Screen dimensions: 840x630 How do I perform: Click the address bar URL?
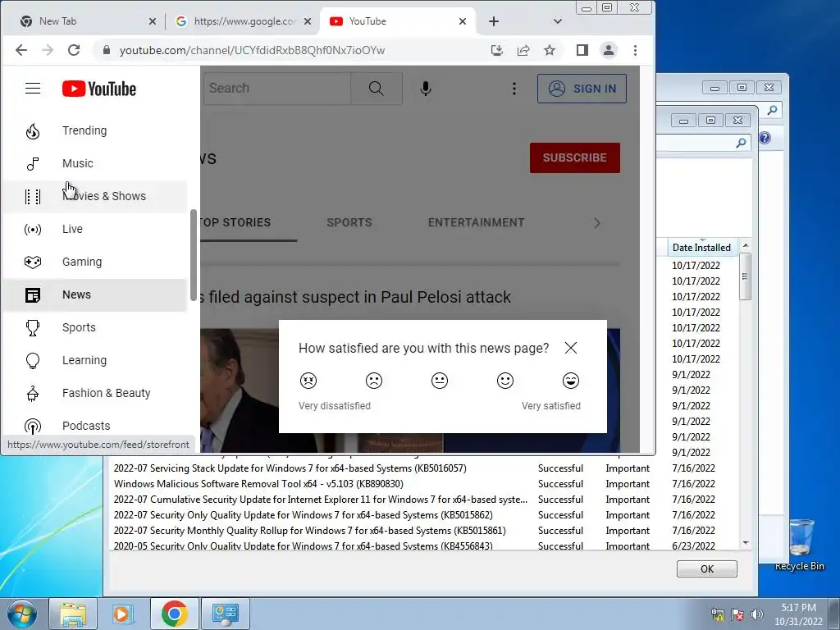(252, 50)
